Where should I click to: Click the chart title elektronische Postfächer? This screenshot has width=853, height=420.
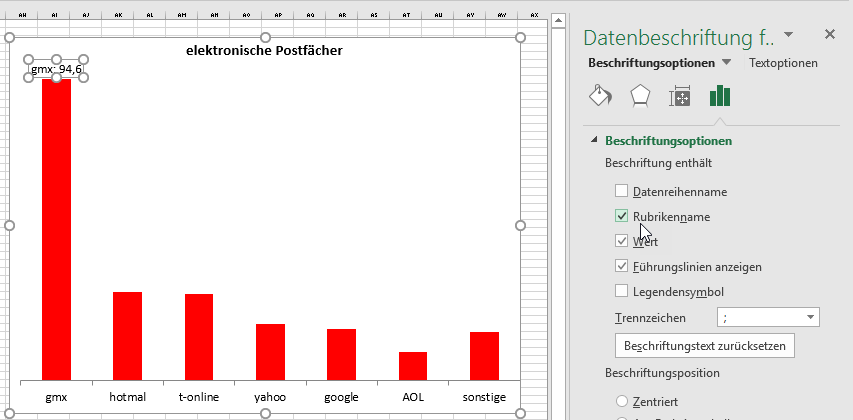[x=264, y=50]
